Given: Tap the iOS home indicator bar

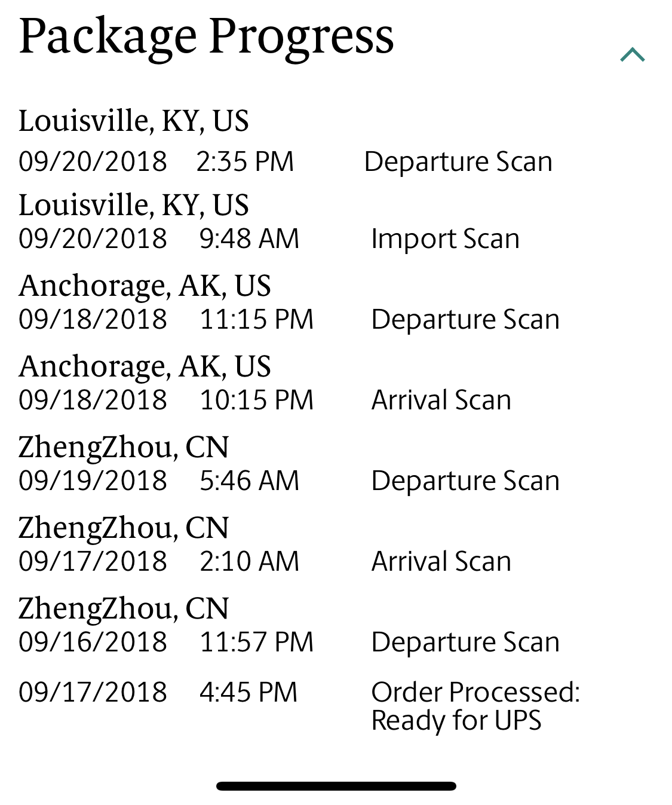Looking at the screenshot, I should pyautogui.click(x=336, y=786).
